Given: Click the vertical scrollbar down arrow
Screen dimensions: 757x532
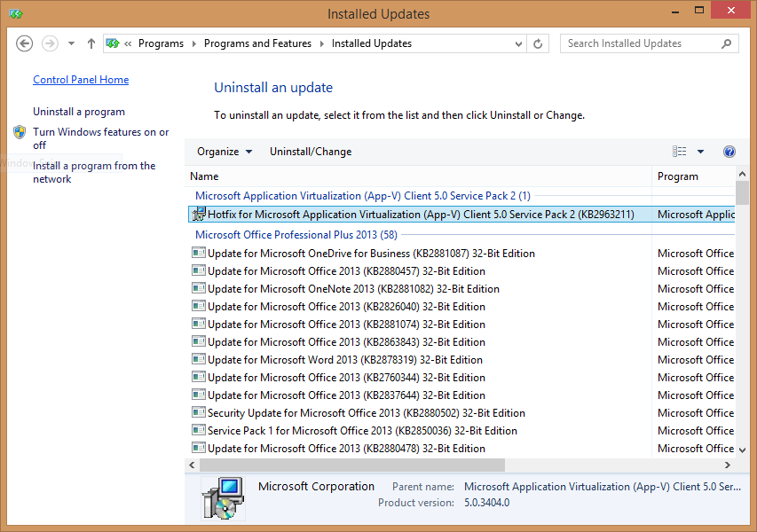Looking at the screenshot, I should click(x=743, y=450).
